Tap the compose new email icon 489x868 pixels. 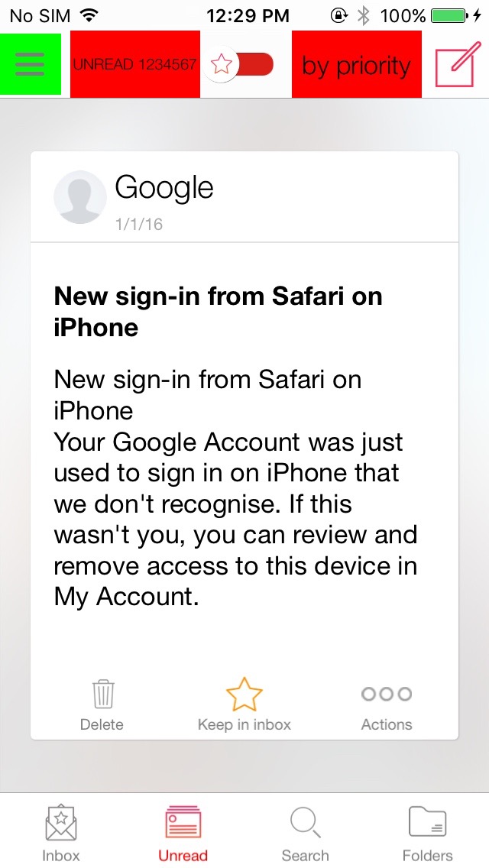[456, 63]
